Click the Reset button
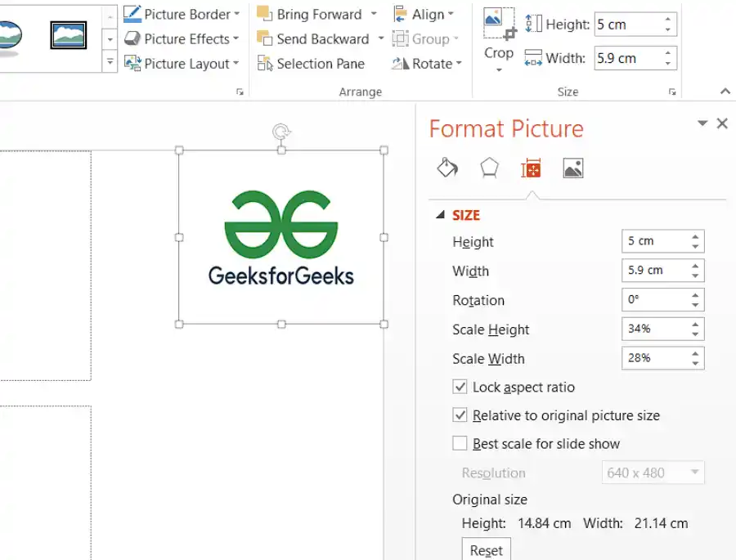This screenshot has height=560, width=736. (487, 549)
